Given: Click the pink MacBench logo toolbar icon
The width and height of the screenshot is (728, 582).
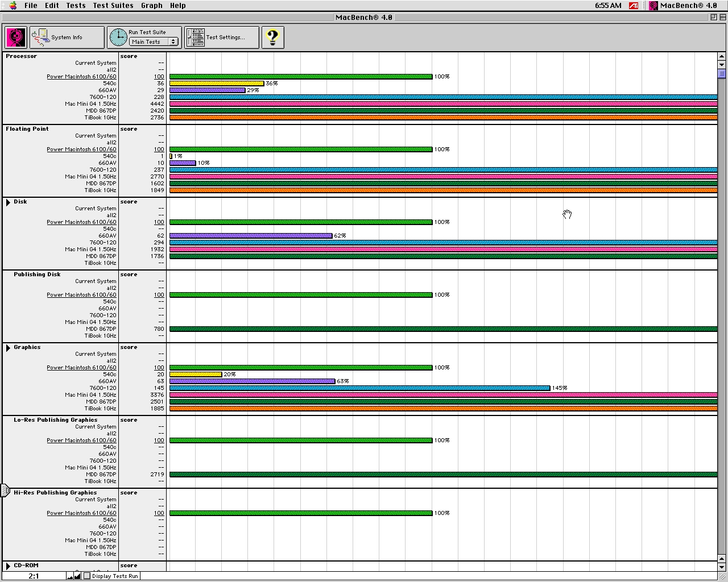Looking at the screenshot, I should [16, 38].
